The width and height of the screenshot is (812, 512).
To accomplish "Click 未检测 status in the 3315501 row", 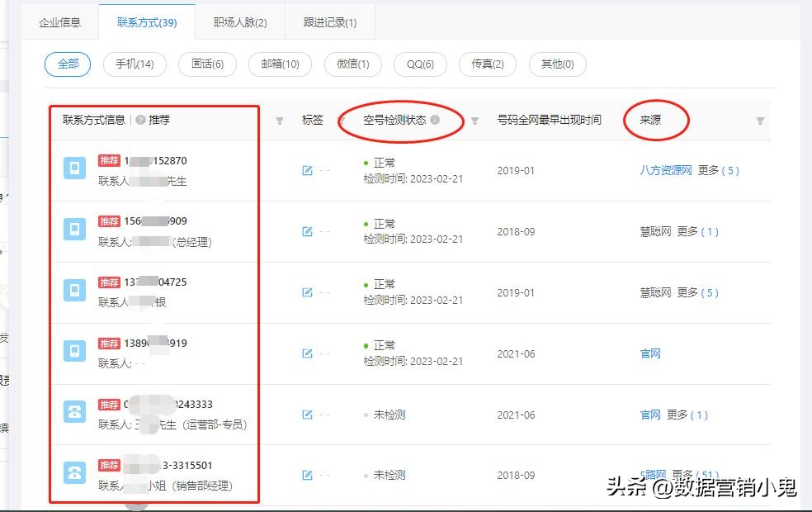I will click(x=389, y=475).
